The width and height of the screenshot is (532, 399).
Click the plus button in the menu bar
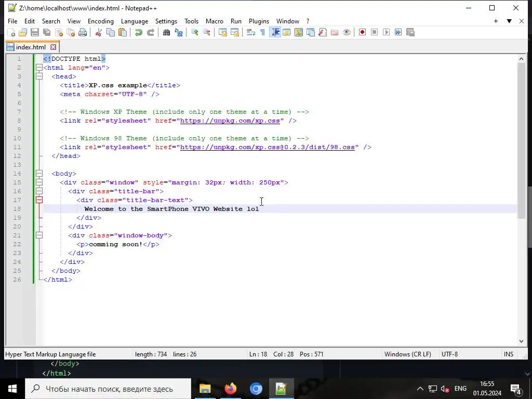[x=496, y=21]
